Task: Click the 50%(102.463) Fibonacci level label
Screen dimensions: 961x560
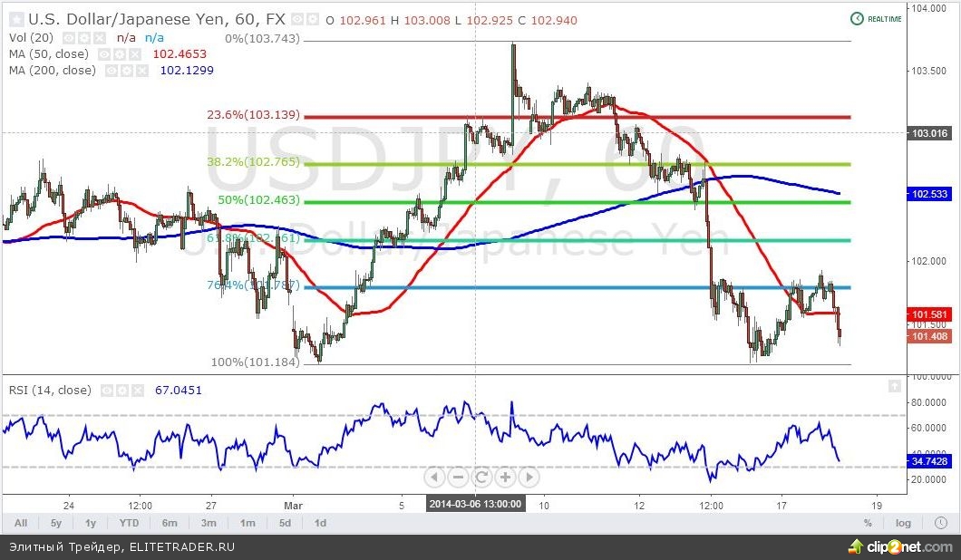Action: (258, 200)
